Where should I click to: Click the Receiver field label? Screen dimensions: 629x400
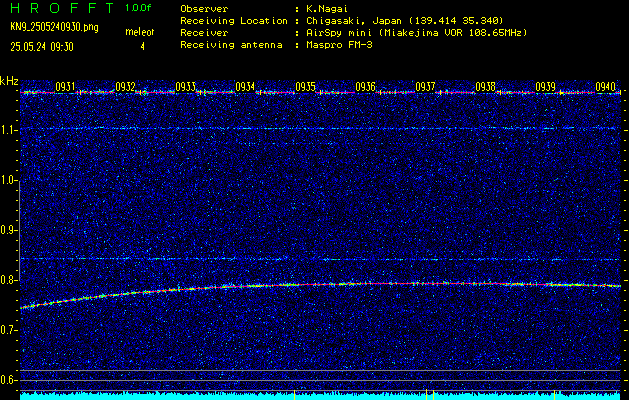[204, 32]
